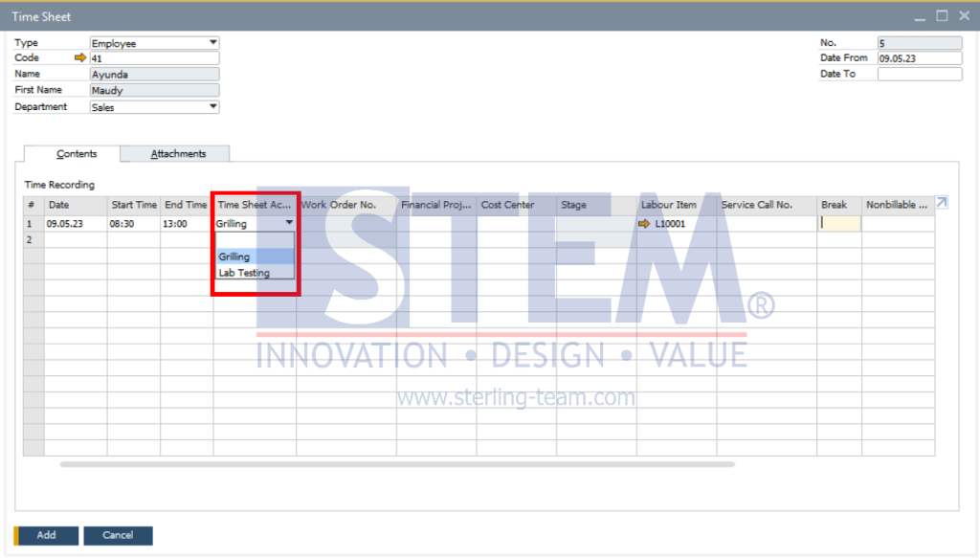Select row 1 by clicking its row header
This screenshot has height=558, width=980.
click(x=30, y=223)
